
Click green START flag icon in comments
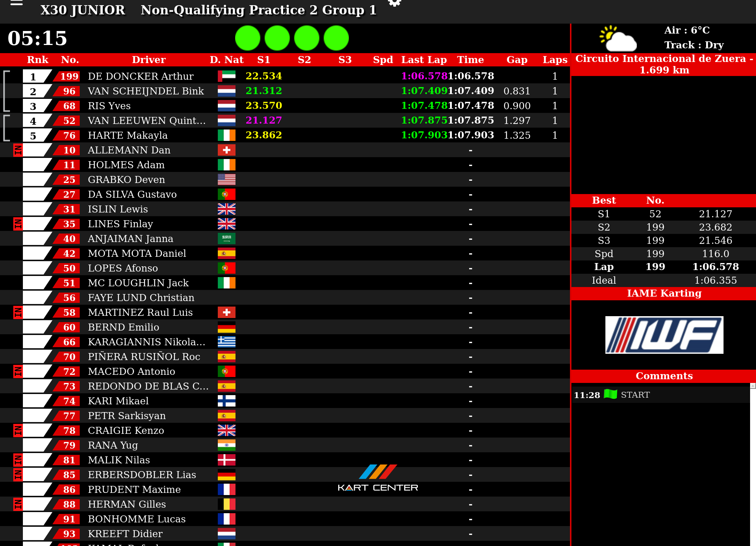(610, 394)
